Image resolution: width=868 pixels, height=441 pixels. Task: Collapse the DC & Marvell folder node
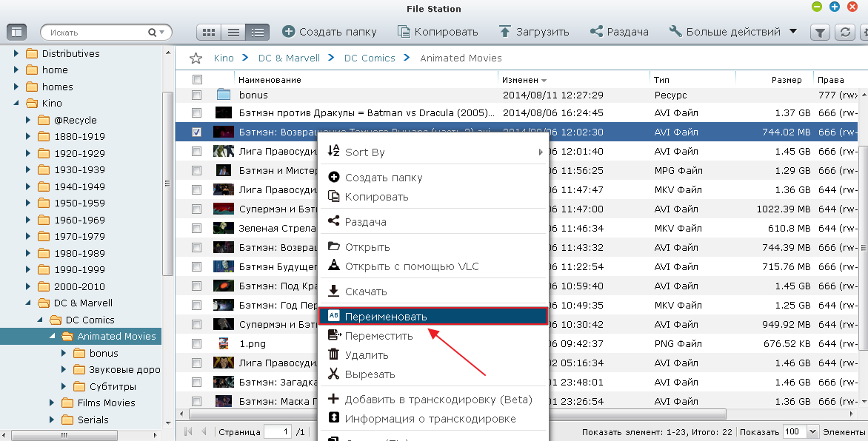(28, 303)
